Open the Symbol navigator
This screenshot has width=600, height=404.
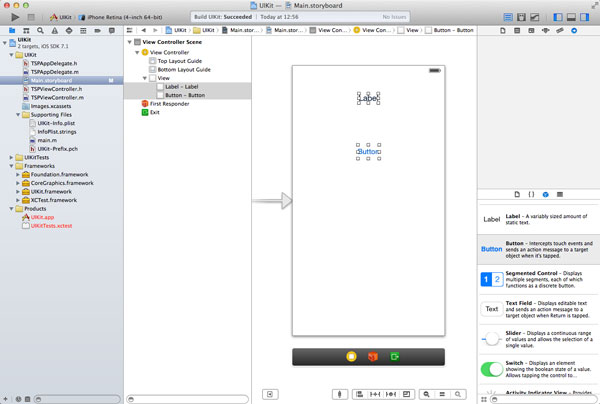(26, 31)
